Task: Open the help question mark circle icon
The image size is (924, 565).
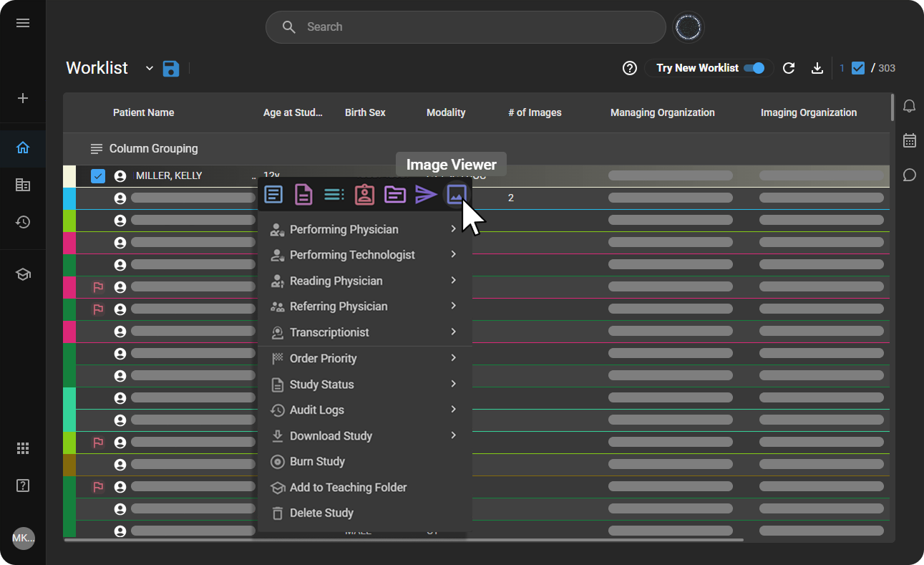Action: [629, 68]
